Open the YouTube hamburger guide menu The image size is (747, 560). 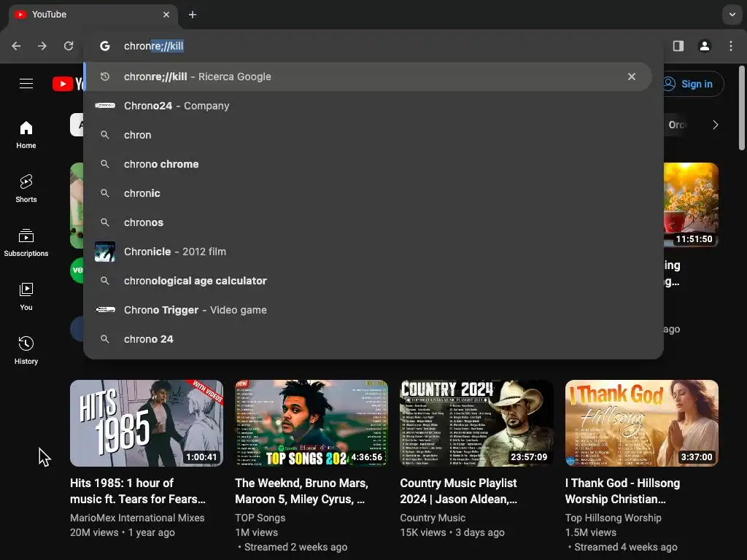point(26,84)
